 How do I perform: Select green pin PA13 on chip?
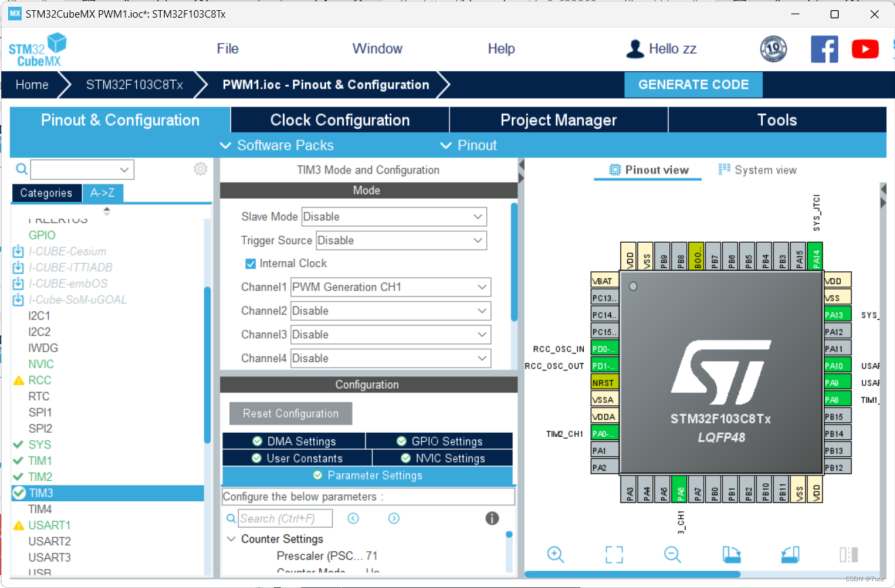pyautogui.click(x=837, y=315)
